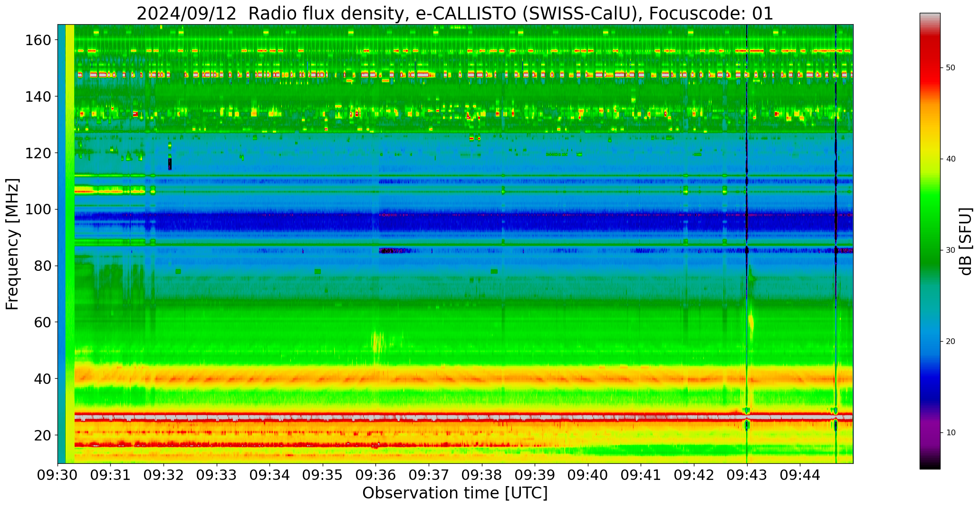Click the 40 MHz frequency tick label
Screen dimensions: 980x507
click(x=43, y=379)
